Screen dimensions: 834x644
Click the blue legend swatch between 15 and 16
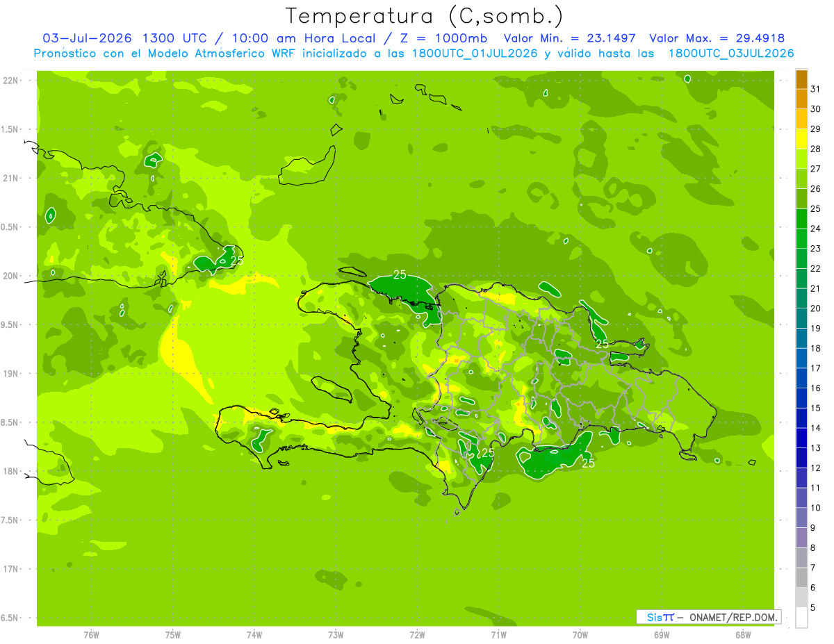click(801, 399)
